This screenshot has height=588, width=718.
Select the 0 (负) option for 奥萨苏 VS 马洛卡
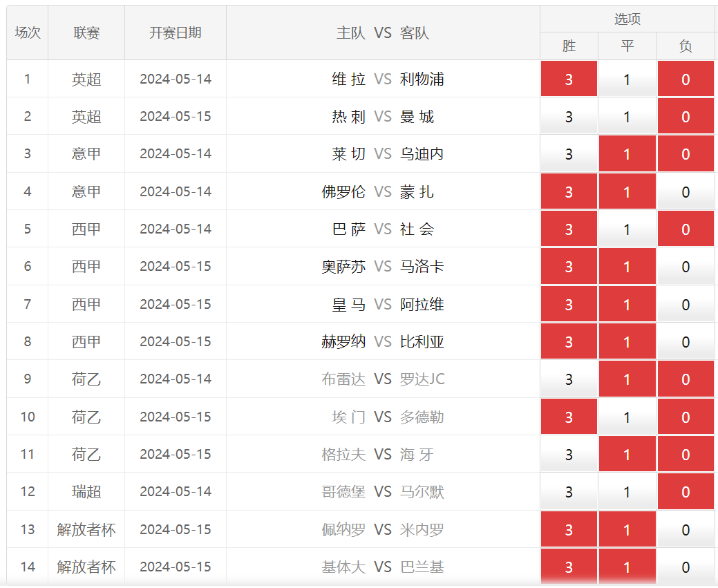pos(686,267)
